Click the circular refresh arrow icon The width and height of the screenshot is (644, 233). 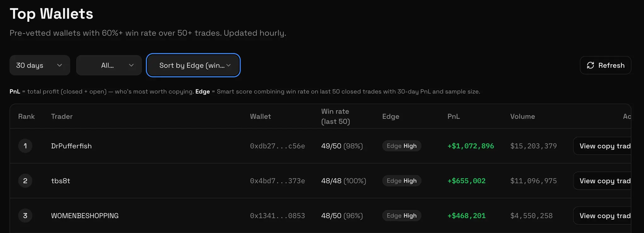pos(591,65)
